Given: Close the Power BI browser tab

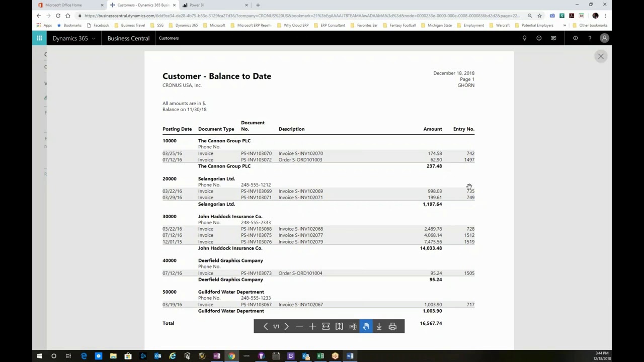Looking at the screenshot, I should click(247, 5).
